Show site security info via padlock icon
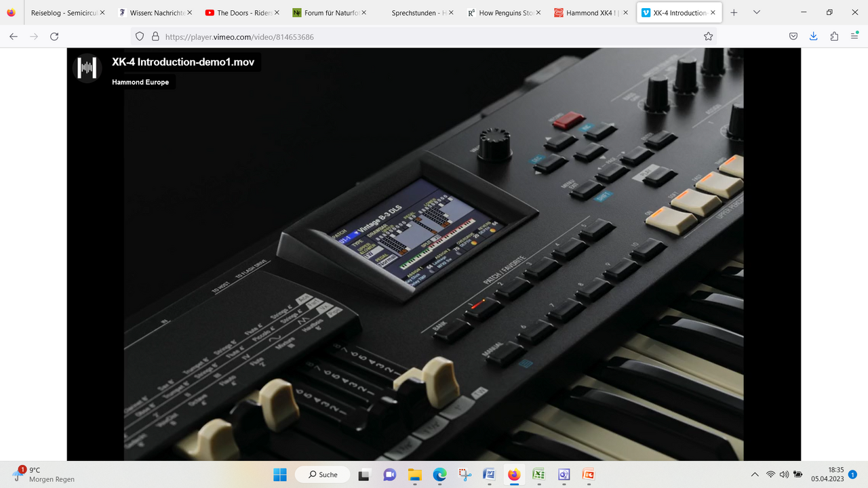Image resolution: width=868 pixels, height=488 pixels. coord(155,37)
